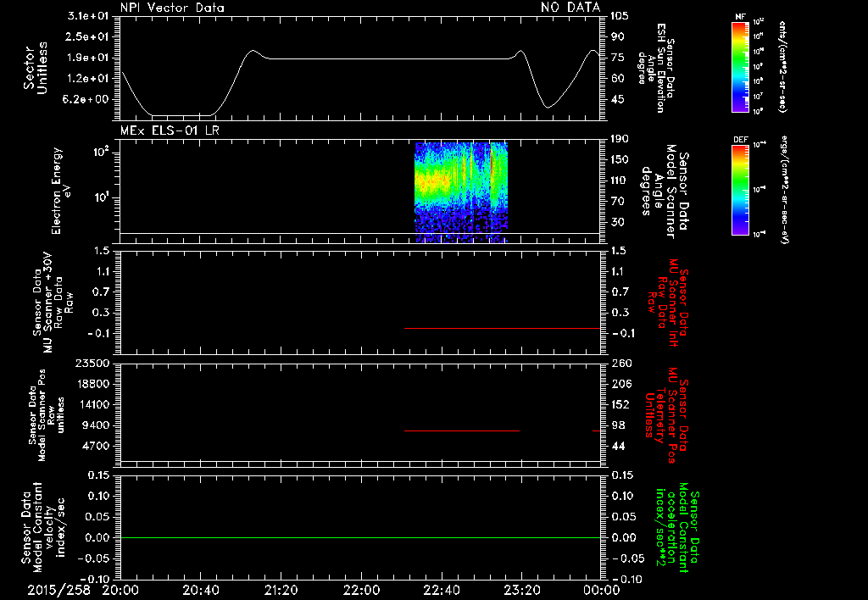Click the 'ESH Sun Elevation Angle degree' label

click(656, 68)
